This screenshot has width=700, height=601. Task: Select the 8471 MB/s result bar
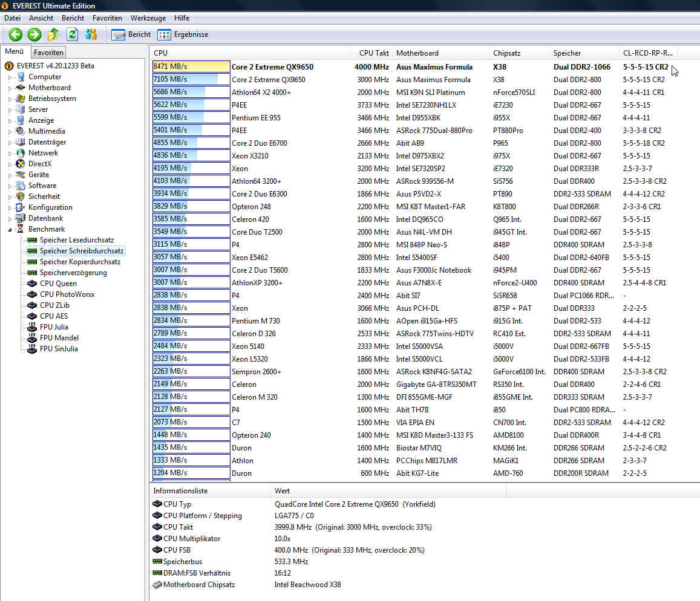(x=191, y=67)
